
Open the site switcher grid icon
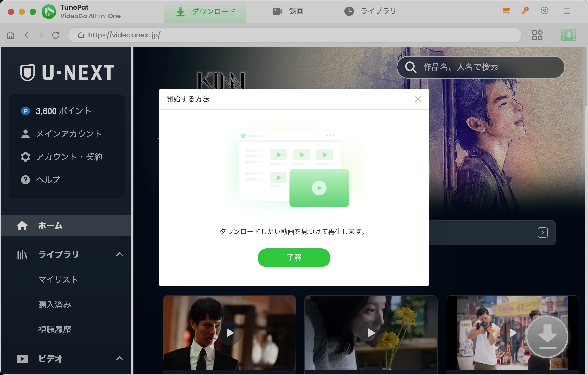coord(537,35)
